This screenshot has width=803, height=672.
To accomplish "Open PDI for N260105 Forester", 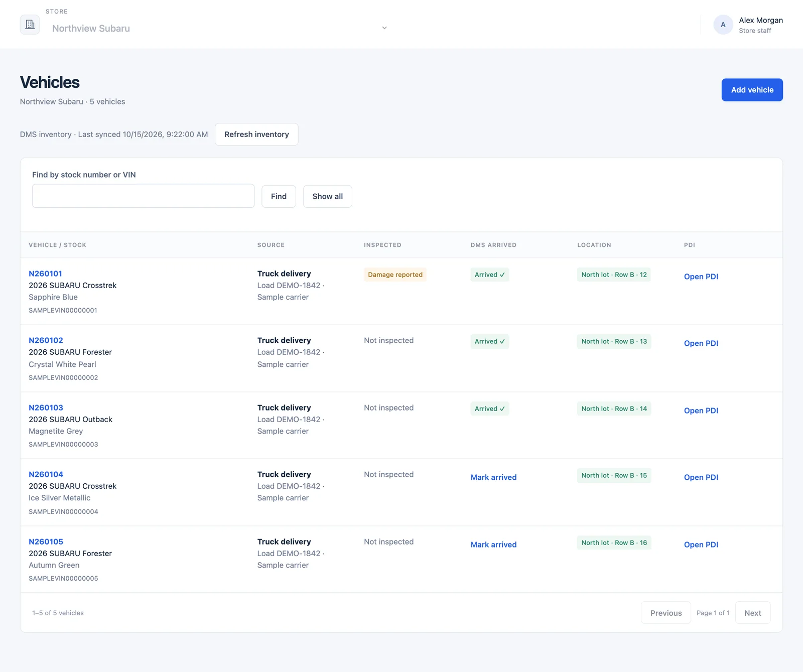I will [x=701, y=545].
